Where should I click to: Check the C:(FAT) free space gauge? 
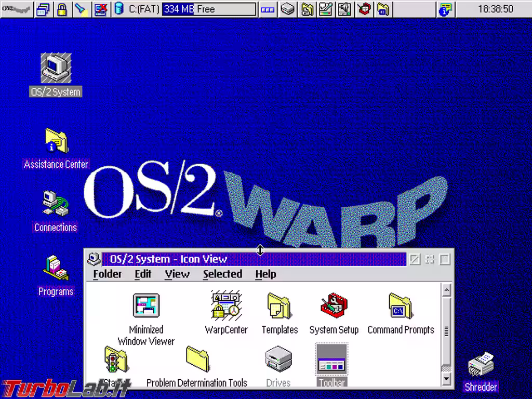pyautogui.click(x=208, y=9)
